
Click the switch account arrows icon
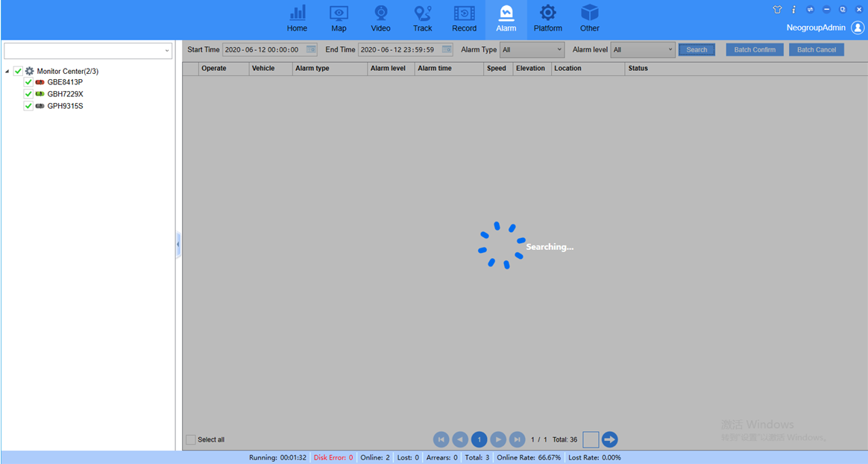tap(810, 10)
